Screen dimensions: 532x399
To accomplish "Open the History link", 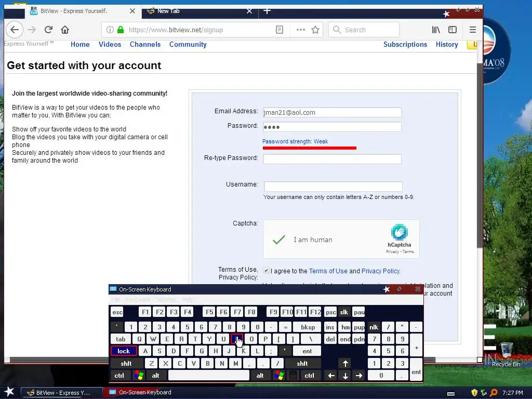I will (447, 45).
